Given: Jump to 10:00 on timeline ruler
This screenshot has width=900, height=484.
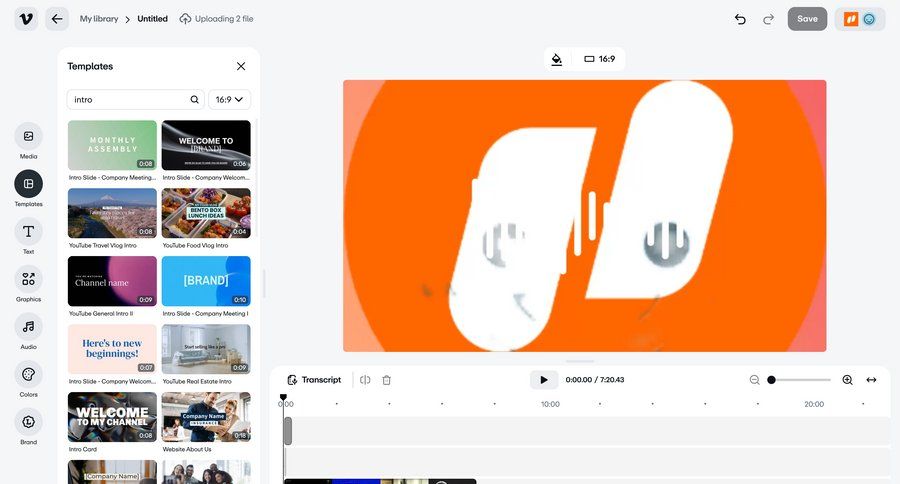Looking at the screenshot, I should pyautogui.click(x=550, y=404).
